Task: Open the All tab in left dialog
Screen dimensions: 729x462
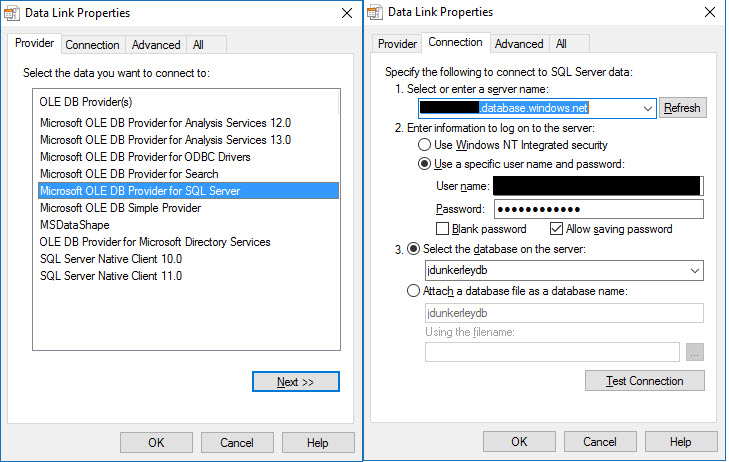Action: pyautogui.click(x=199, y=45)
